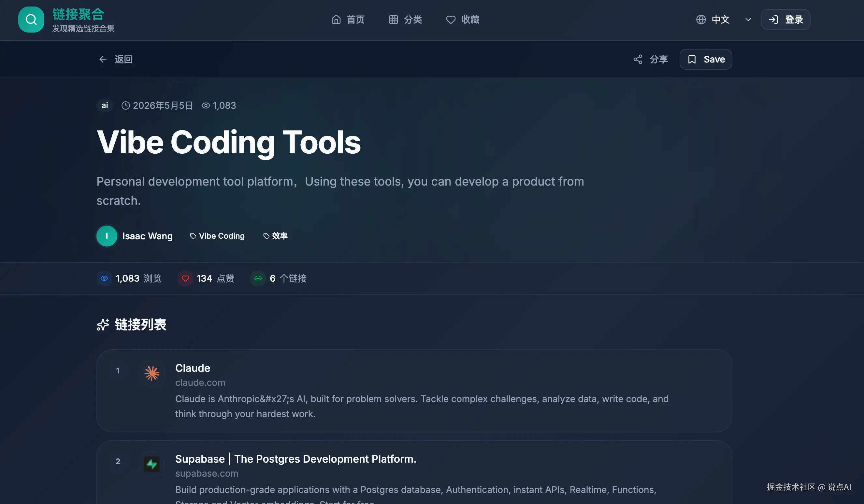Screen dimensions: 864x504
Task: Click the 登录 login button
Action: coord(785,20)
